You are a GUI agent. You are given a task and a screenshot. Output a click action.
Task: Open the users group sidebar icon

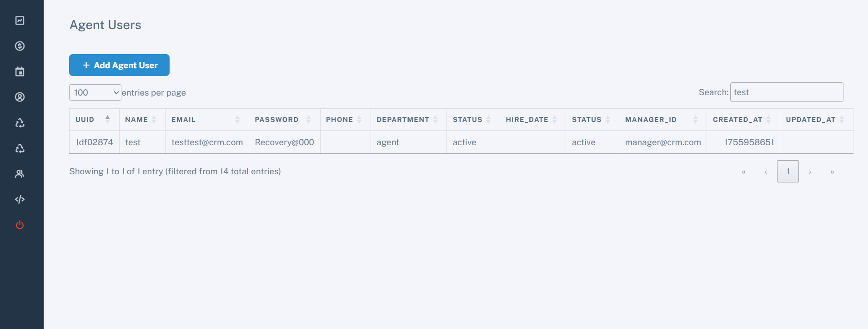coord(20,174)
